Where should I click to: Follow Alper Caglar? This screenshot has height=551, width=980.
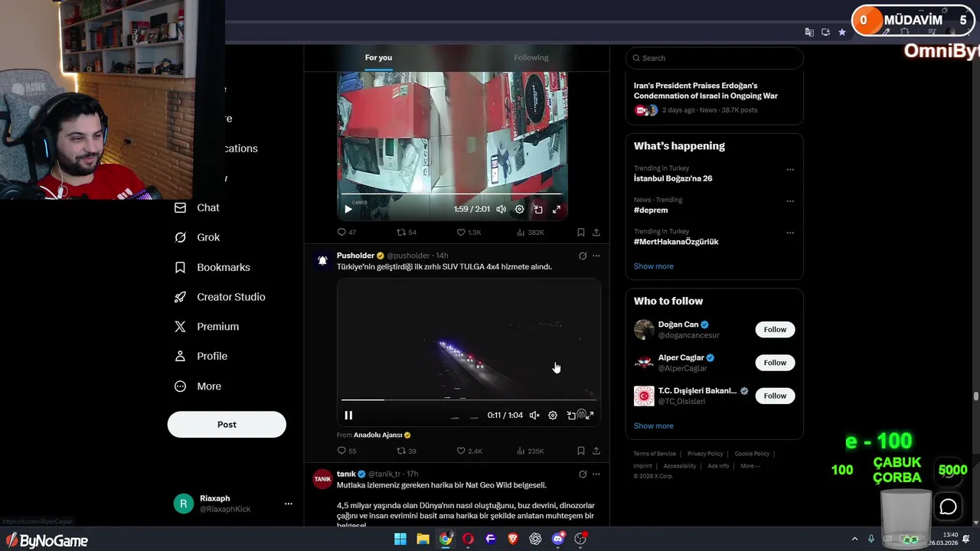(x=775, y=363)
